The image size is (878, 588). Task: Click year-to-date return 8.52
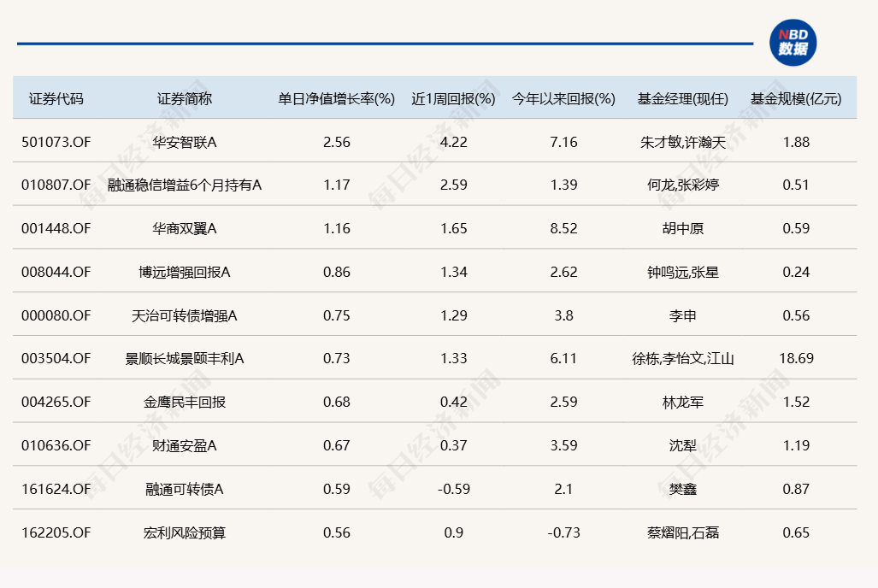pyautogui.click(x=564, y=228)
